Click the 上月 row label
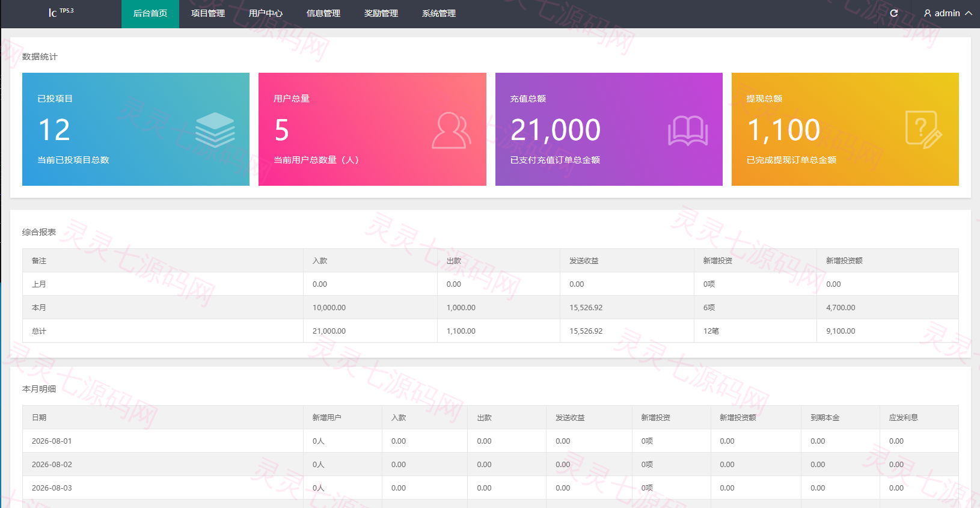This screenshot has height=508, width=980. pos(39,284)
